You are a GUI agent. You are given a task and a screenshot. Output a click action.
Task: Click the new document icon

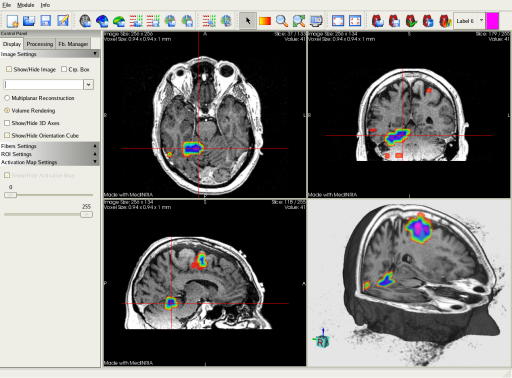(12, 21)
